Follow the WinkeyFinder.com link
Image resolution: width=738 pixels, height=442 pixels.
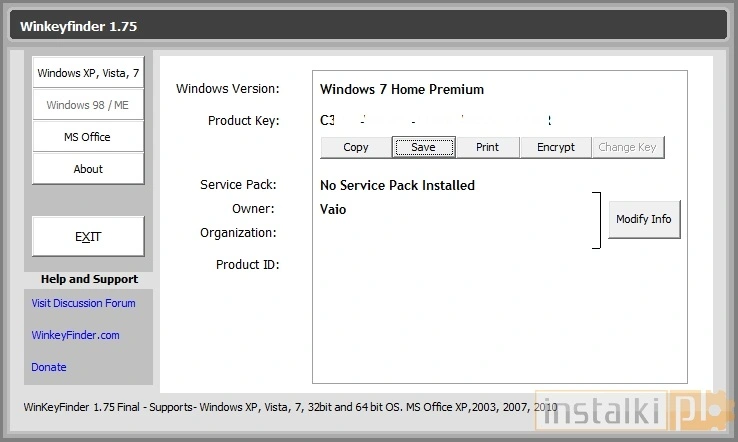point(75,335)
